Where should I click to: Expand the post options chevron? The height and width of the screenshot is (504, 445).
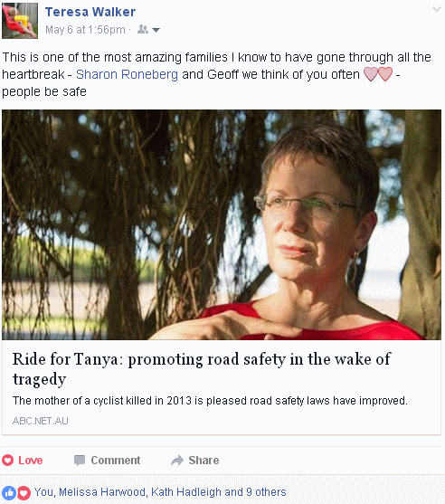[437, 9]
